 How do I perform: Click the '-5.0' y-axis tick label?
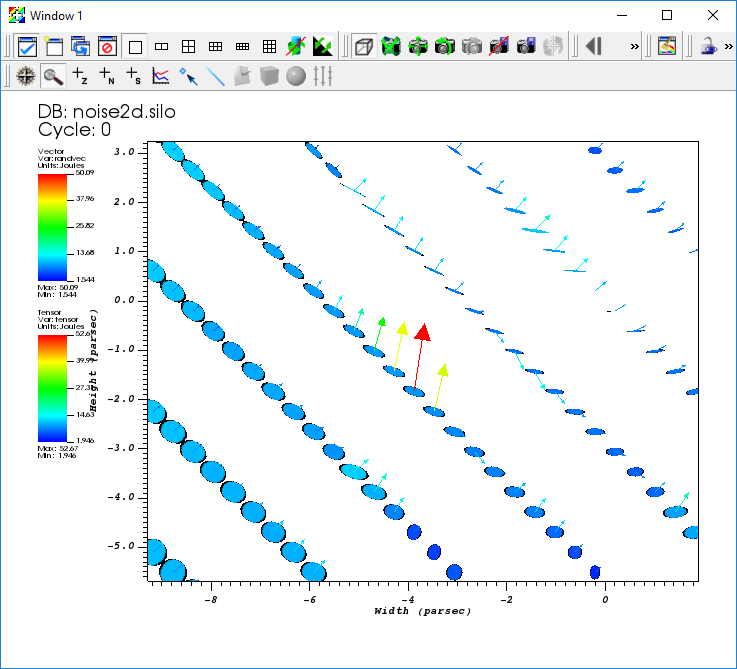coord(121,546)
